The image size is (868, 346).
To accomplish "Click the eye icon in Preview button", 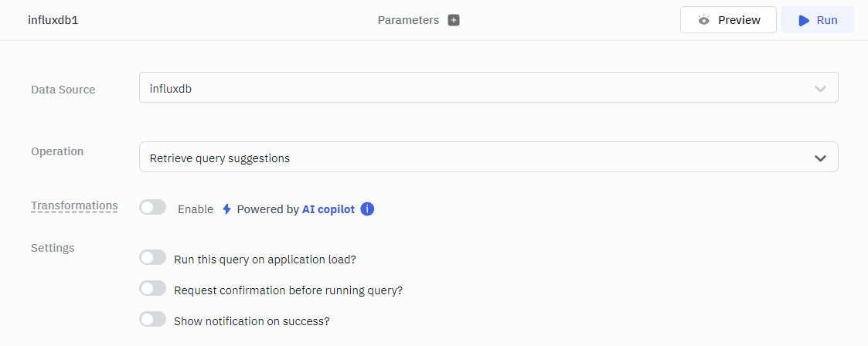I will click(x=703, y=20).
